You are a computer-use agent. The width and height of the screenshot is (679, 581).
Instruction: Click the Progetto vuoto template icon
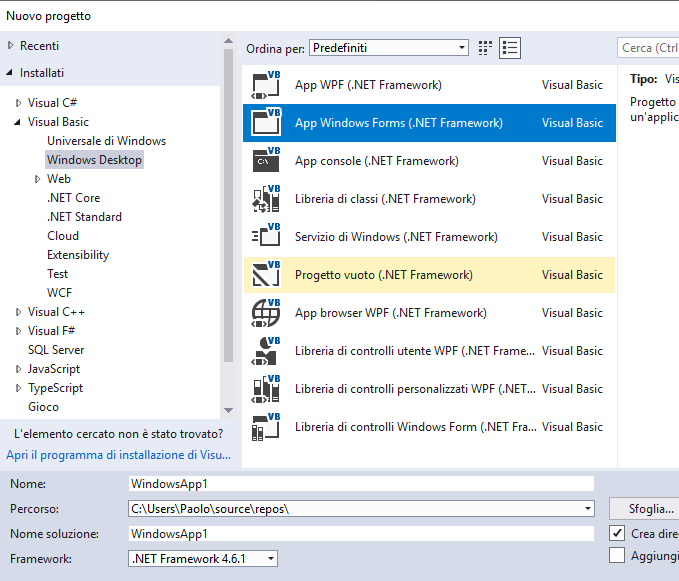coord(266,274)
